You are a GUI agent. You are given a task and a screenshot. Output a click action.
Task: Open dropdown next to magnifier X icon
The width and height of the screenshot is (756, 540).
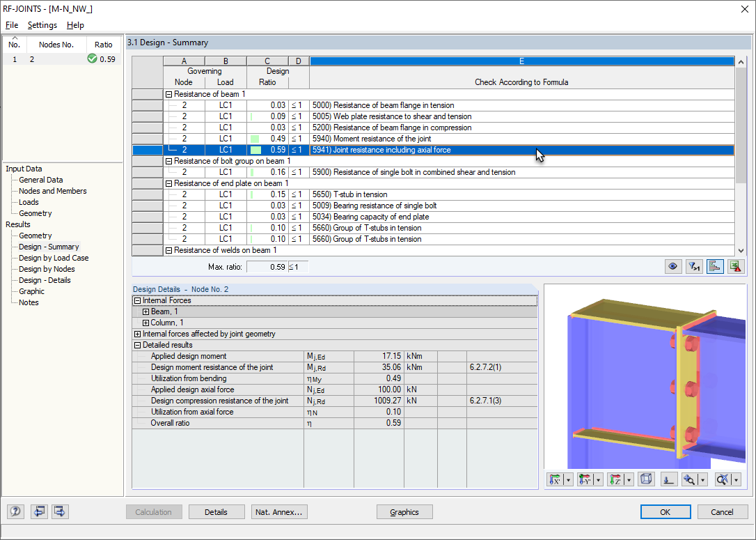pyautogui.click(x=737, y=479)
